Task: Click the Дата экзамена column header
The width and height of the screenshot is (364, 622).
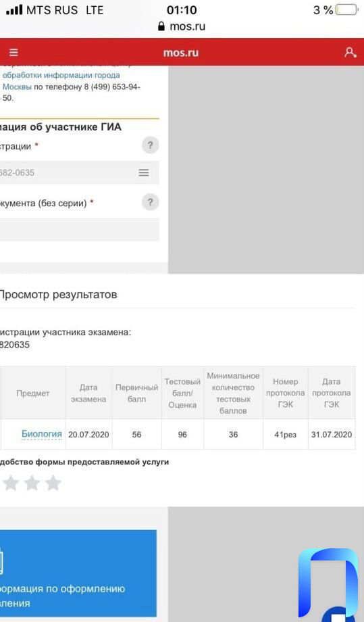Action: tap(88, 393)
